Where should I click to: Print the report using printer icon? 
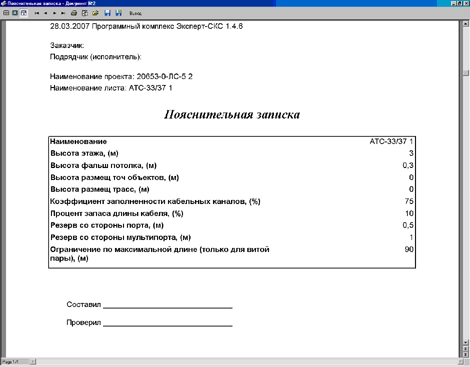tap(74, 13)
